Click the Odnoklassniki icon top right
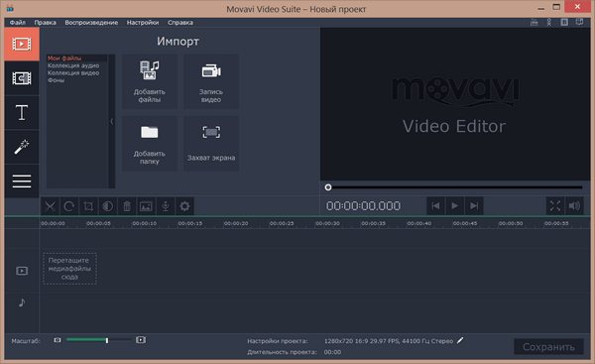Image resolution: width=595 pixels, height=364 pixels. click(549, 23)
